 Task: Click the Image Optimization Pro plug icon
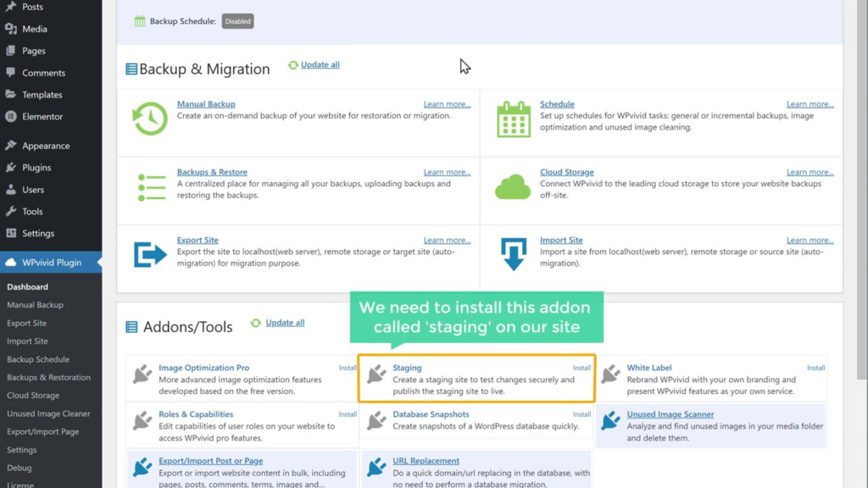142,374
